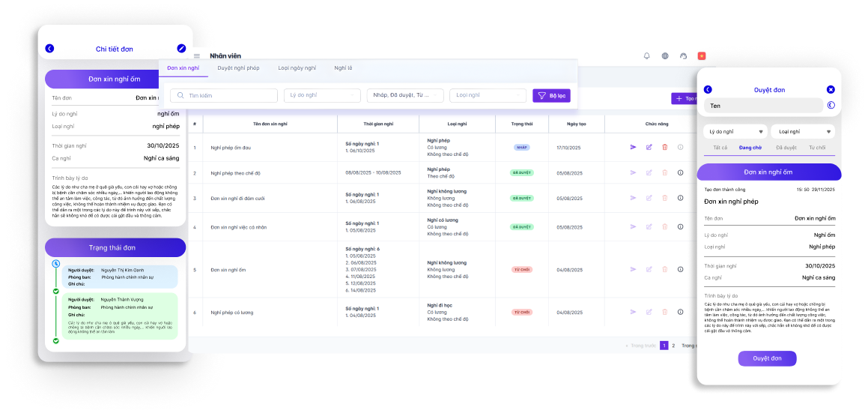The image size is (868, 416).
Task: Expand 'Loại nghỉ' dropdown in Duyệt đơn panel
Action: click(x=801, y=131)
